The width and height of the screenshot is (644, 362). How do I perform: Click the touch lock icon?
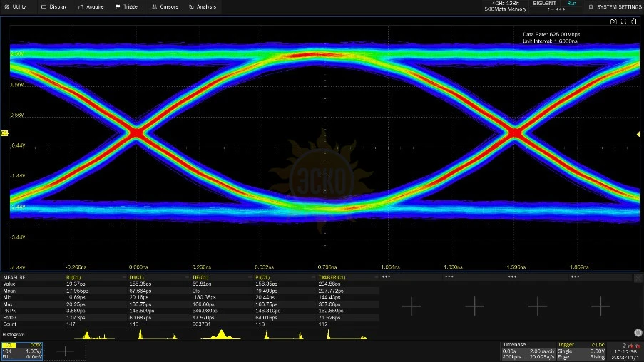[634, 21]
